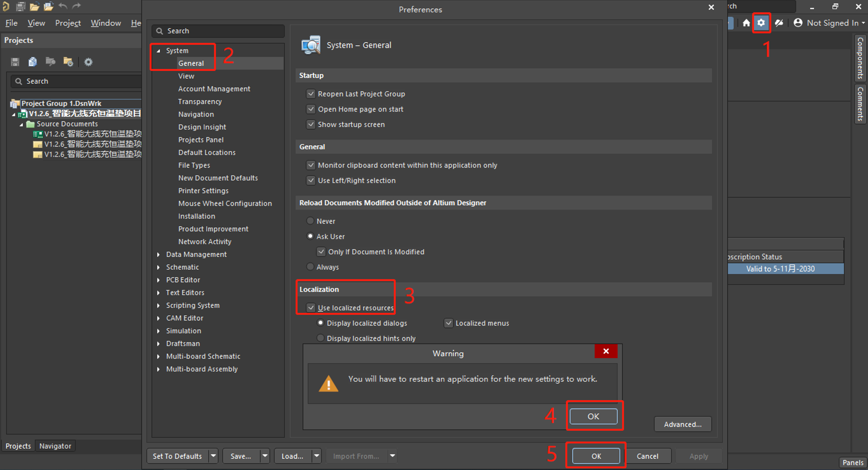
Task: Click the save icon in the Projects panel
Action: (15, 62)
